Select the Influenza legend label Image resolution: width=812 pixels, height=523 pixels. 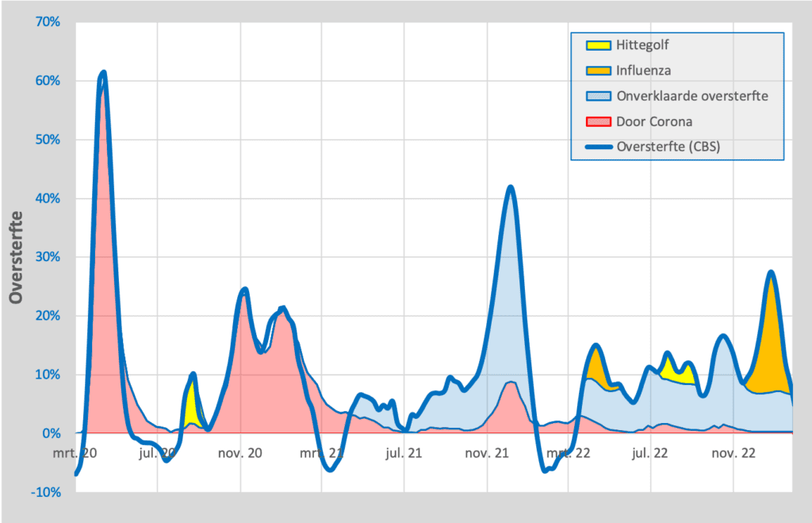click(643, 71)
